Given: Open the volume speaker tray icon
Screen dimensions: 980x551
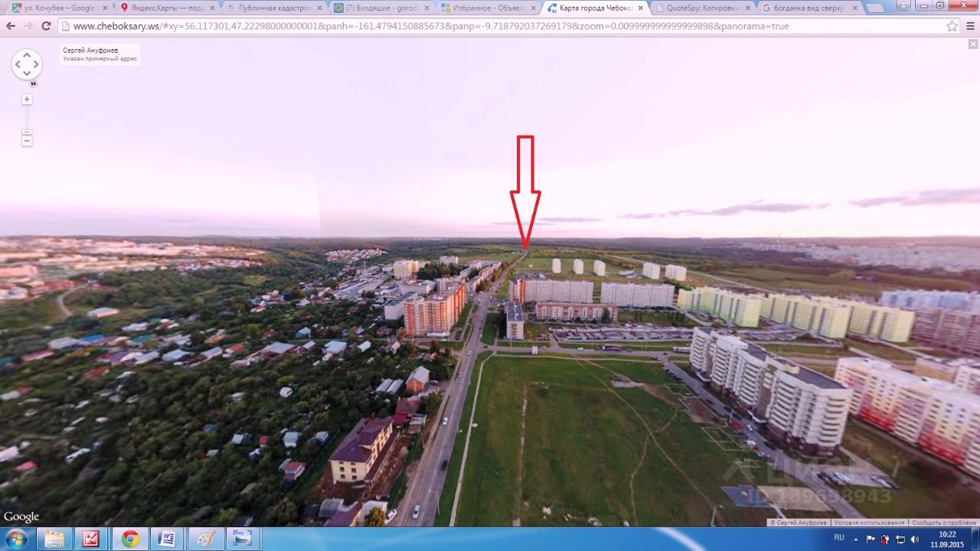Looking at the screenshot, I should [x=914, y=539].
